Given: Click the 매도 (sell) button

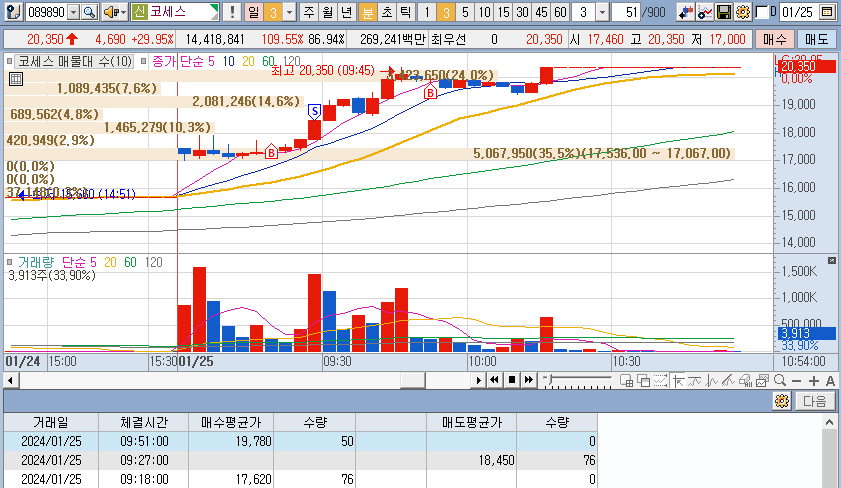Looking at the screenshot, I should pyautogui.click(x=816, y=39).
